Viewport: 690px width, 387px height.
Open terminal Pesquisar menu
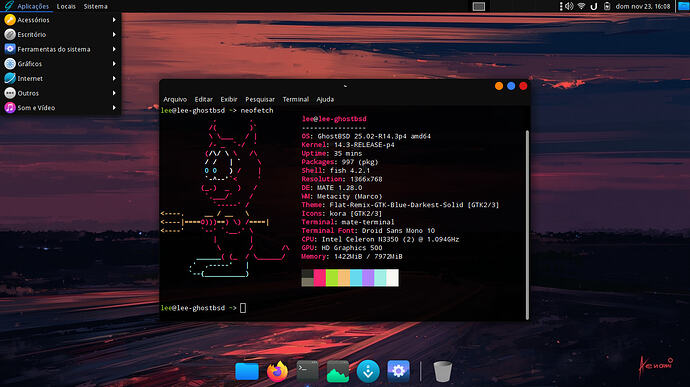(260, 100)
